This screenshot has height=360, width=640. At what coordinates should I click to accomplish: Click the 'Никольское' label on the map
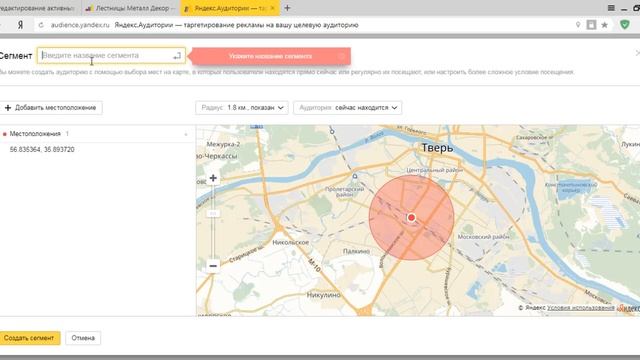tap(291, 242)
